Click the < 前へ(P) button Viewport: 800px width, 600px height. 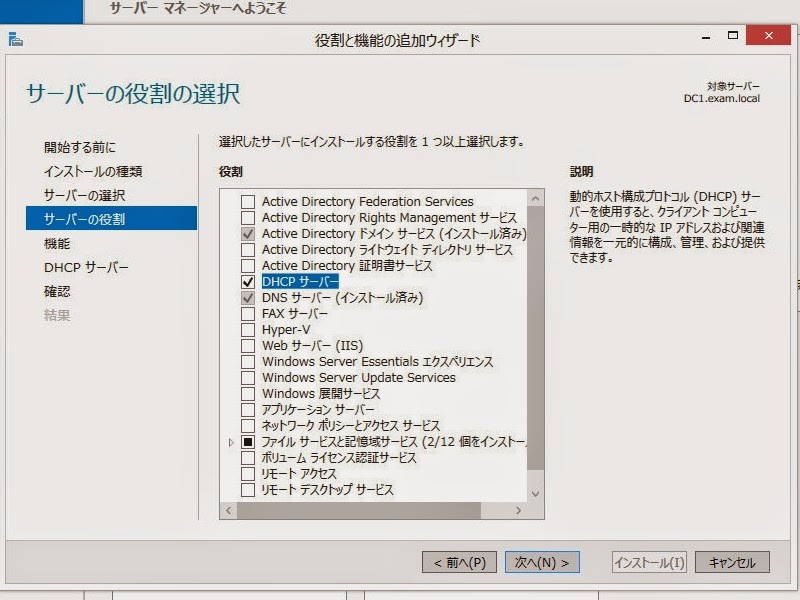click(x=459, y=562)
